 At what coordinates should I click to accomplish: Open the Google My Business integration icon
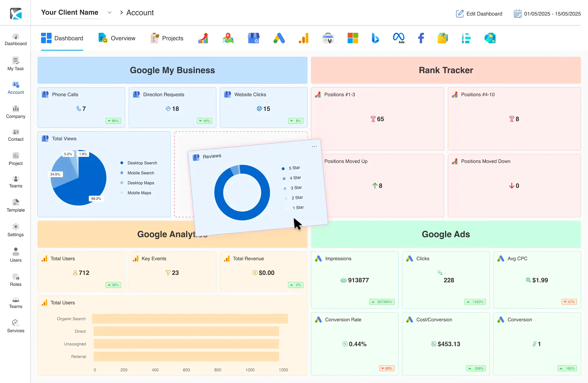[x=254, y=38]
